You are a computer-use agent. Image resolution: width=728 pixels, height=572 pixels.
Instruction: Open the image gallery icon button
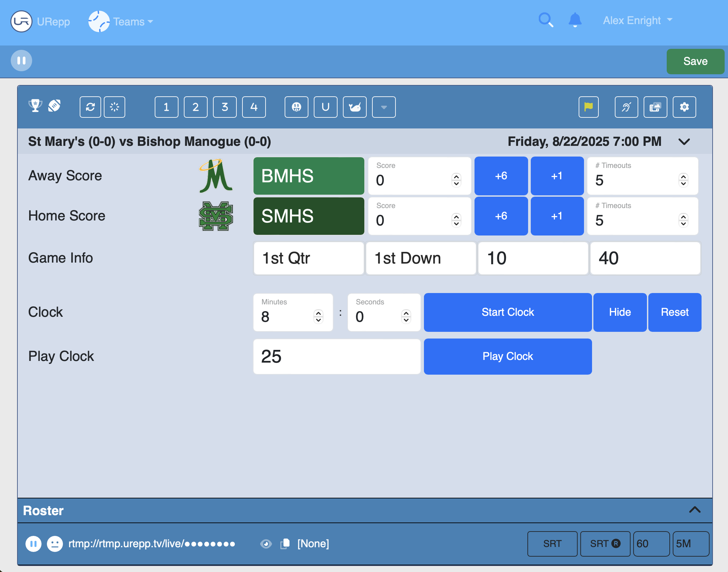(x=655, y=107)
